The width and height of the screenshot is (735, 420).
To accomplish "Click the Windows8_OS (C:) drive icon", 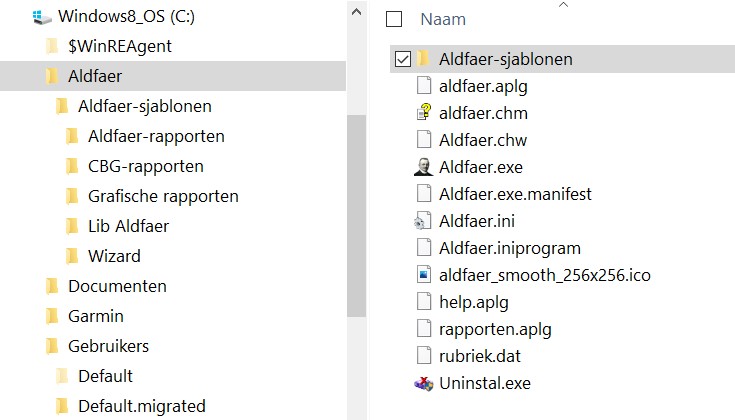I will [42, 16].
